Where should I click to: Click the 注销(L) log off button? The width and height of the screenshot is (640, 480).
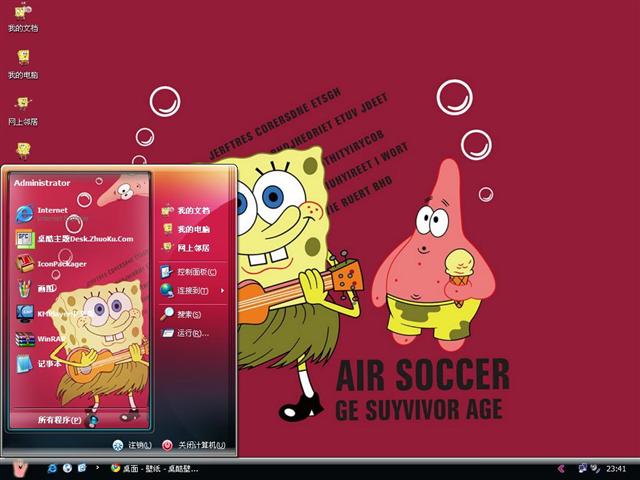pos(132,445)
